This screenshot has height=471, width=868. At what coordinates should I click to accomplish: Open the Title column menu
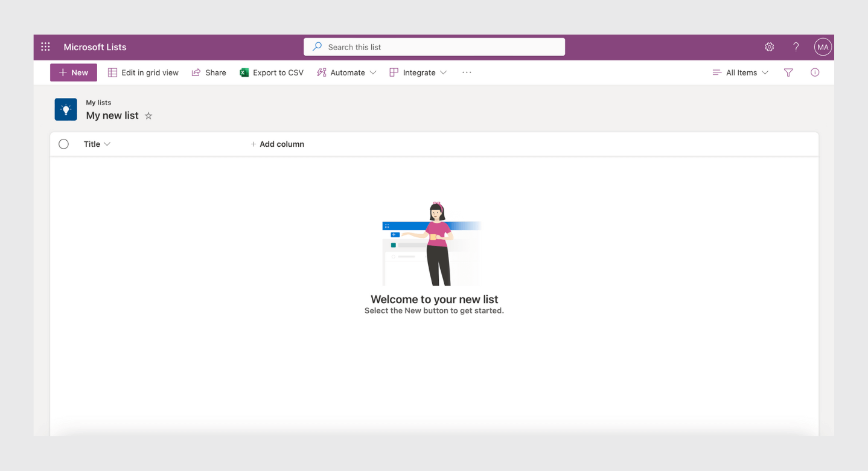point(107,144)
